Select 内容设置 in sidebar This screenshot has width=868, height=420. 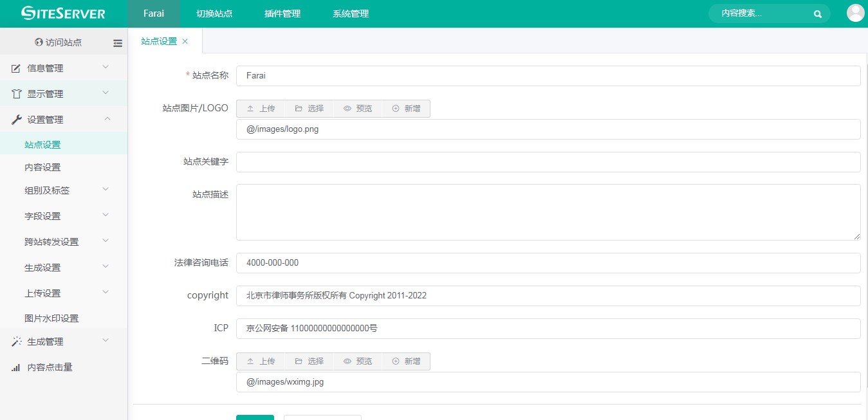(x=42, y=167)
